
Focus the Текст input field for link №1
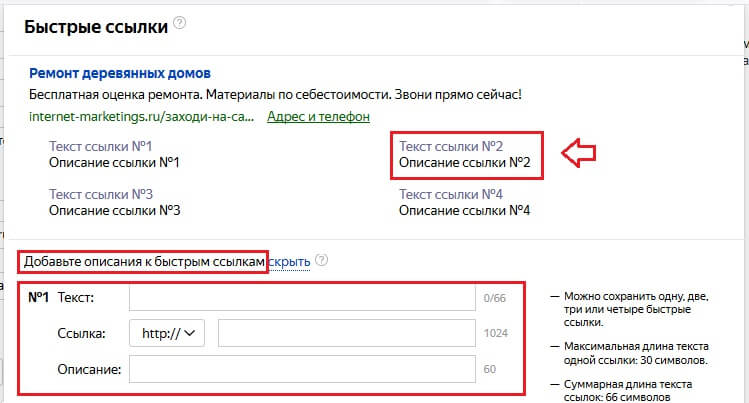[302, 297]
